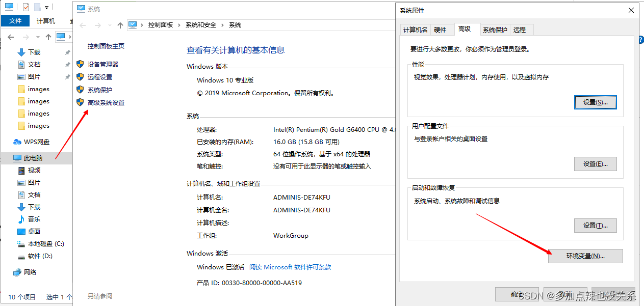Image resolution: width=644 pixels, height=306 pixels.
Task: Open 高级系统设置 in the left panel
Action: (106, 102)
